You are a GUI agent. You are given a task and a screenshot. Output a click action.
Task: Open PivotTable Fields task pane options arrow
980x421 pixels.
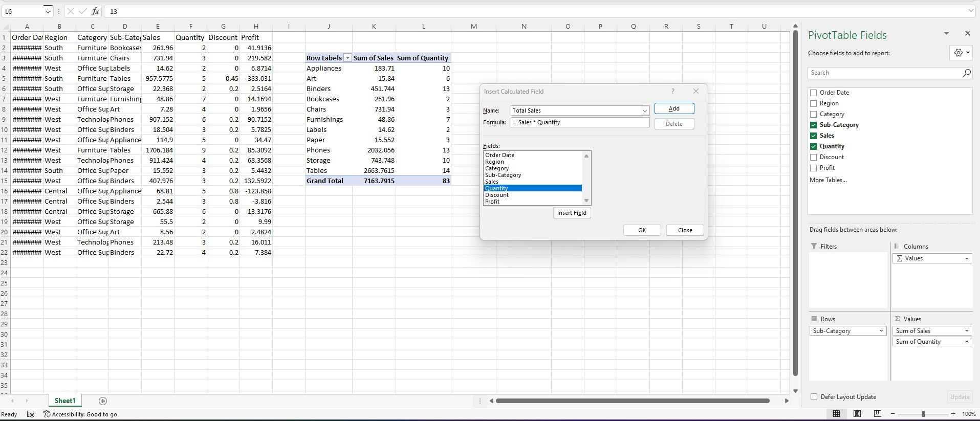click(x=946, y=34)
